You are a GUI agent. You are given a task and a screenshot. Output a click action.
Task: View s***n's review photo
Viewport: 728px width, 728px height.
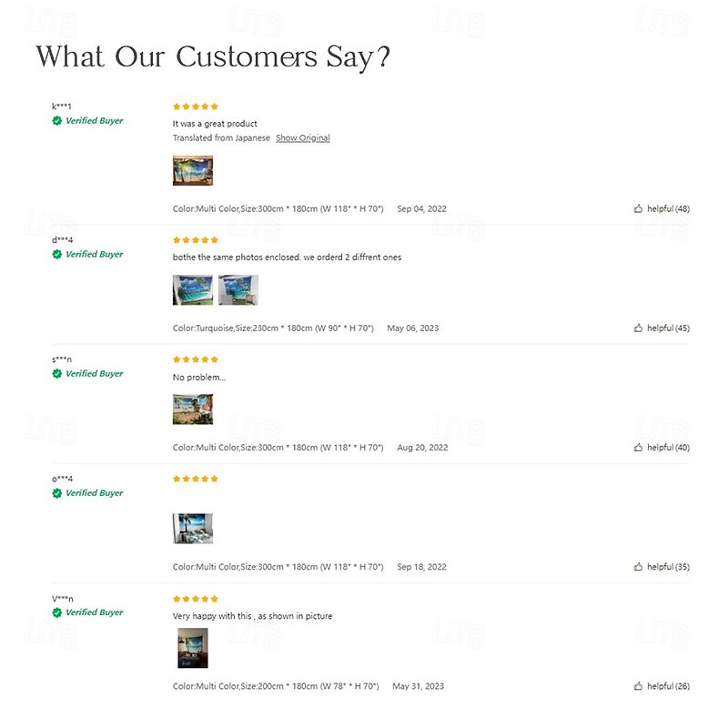[x=193, y=409]
